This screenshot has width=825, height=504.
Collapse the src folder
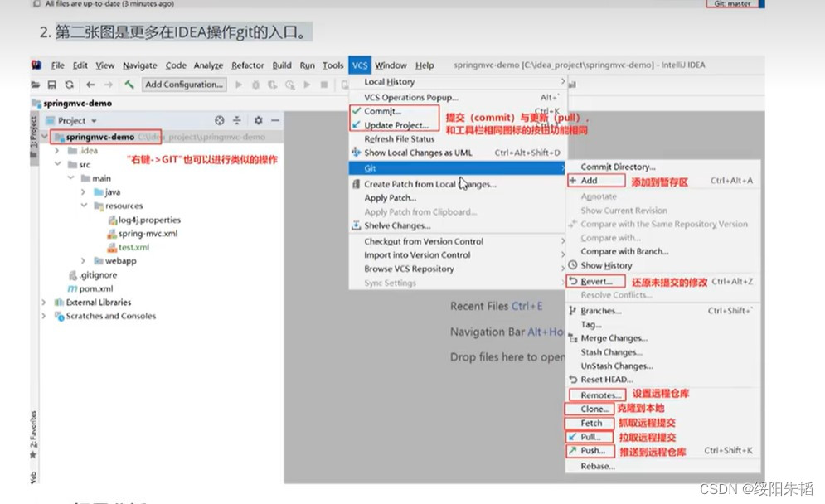click(57, 164)
